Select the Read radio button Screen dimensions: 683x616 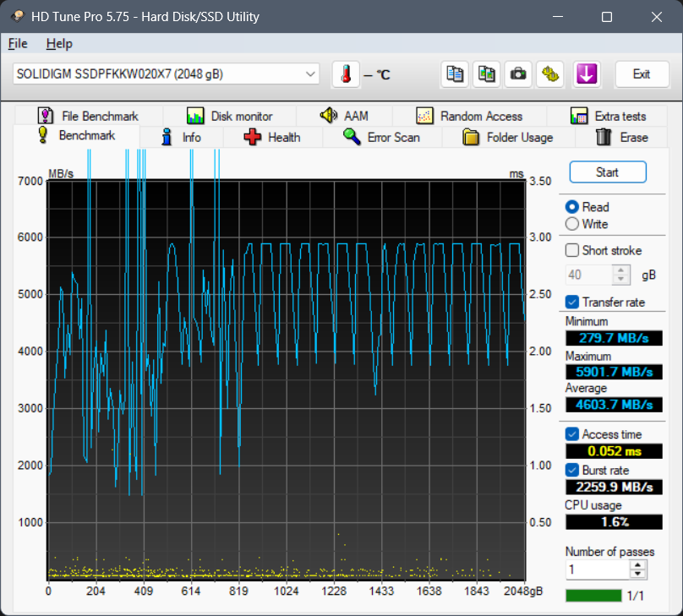pos(587,207)
